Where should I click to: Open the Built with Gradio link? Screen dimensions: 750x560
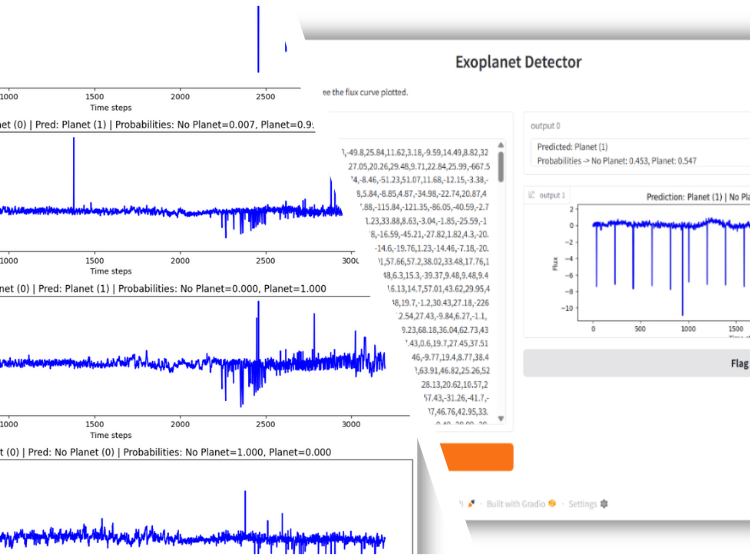(517, 504)
